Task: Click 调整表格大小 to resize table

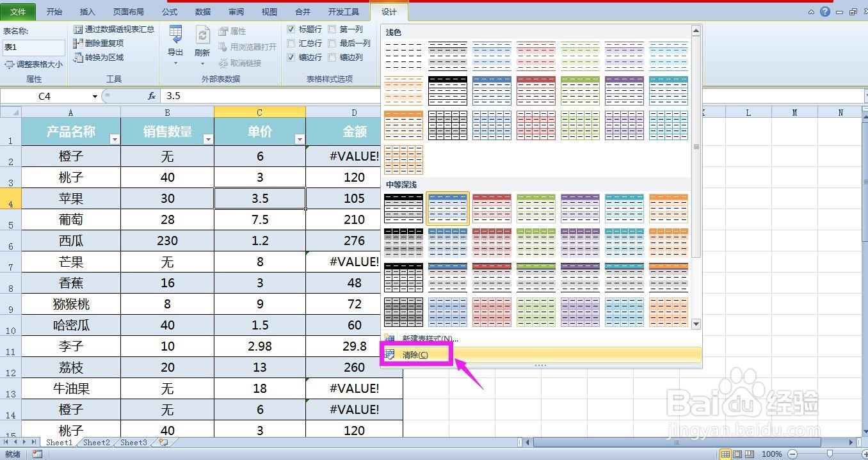Action: coord(35,64)
